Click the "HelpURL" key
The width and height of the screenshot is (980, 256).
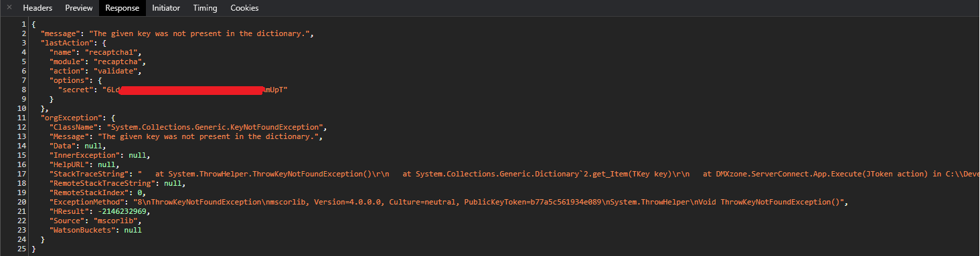click(69, 164)
